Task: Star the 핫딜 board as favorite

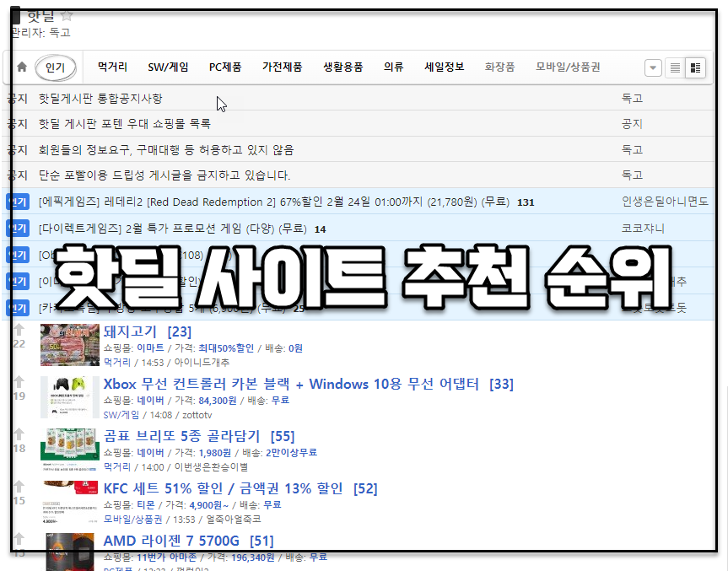Action: [x=67, y=15]
